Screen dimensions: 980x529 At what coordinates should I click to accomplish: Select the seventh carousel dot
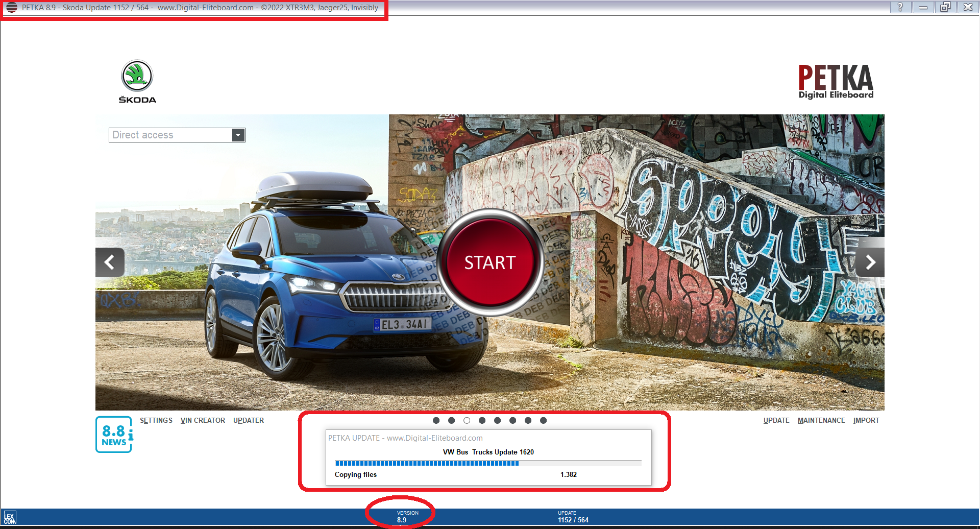(528, 420)
